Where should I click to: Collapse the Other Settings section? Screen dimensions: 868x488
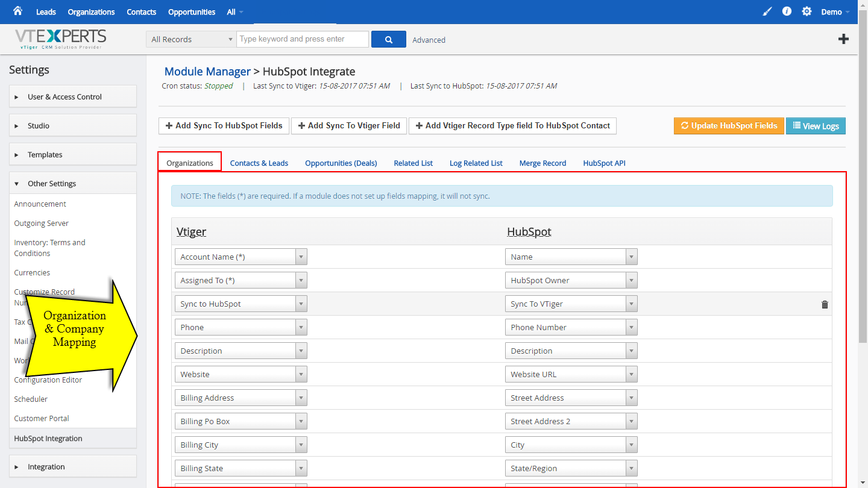(x=73, y=183)
